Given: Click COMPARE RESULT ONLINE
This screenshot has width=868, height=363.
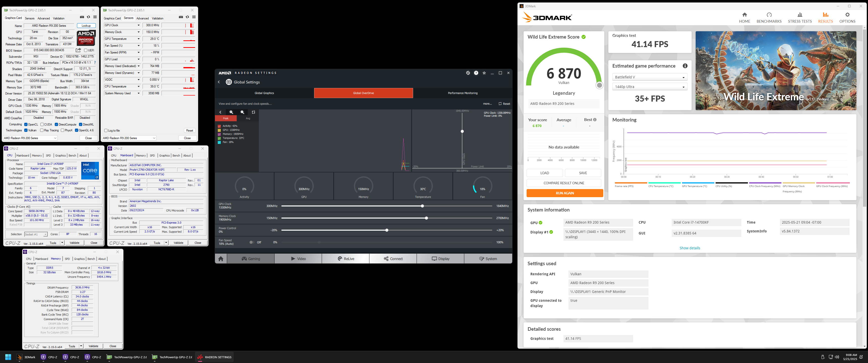Looking at the screenshot, I should [x=564, y=183].
